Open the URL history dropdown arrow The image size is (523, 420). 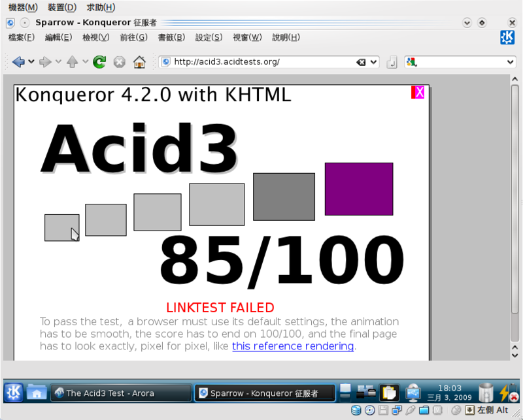pos(374,62)
